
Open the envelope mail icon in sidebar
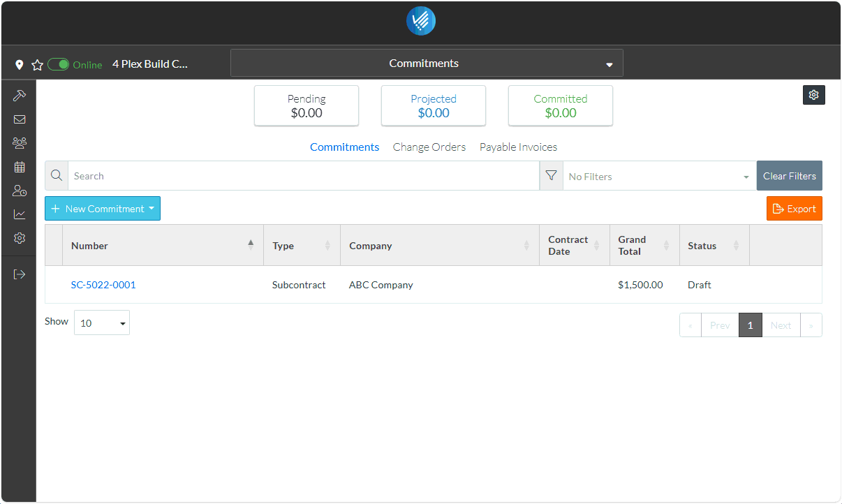[x=20, y=119]
